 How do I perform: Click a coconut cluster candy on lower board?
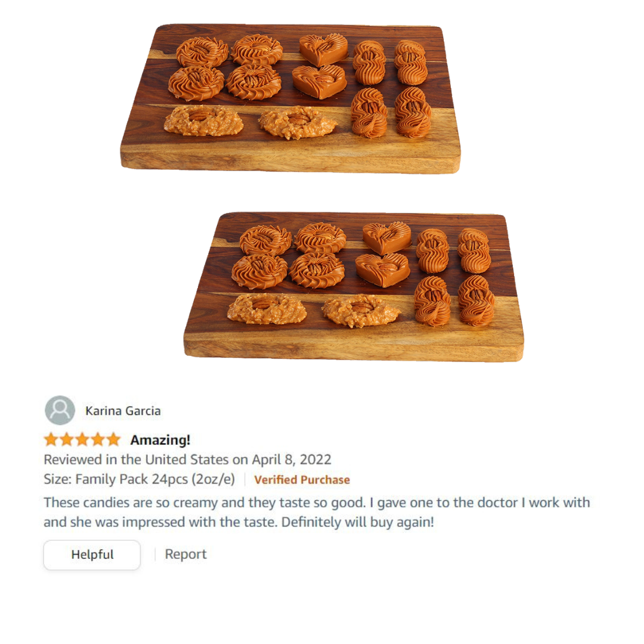[267, 308]
